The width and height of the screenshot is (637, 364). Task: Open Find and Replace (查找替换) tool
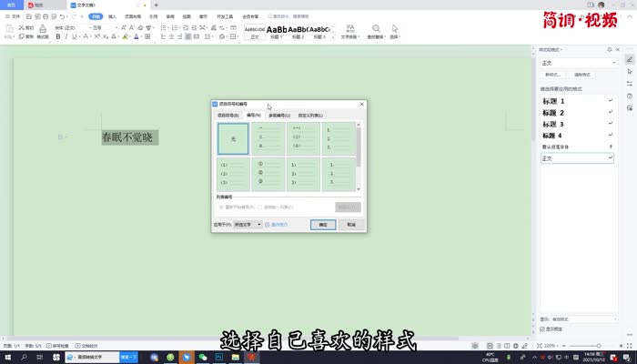tap(376, 32)
